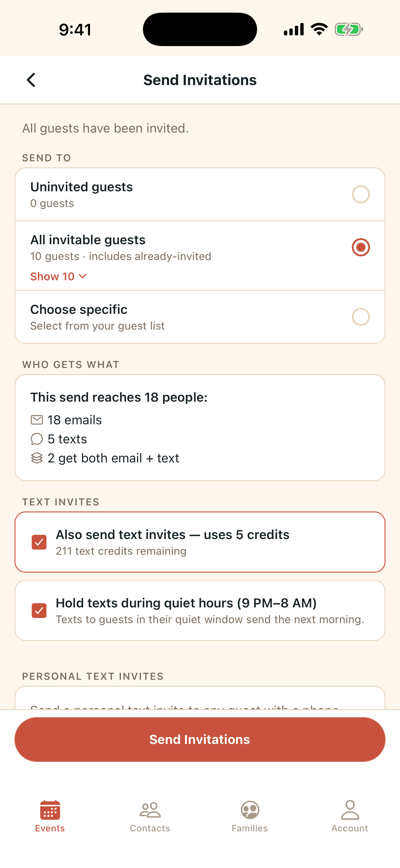Tap the partially visible personal text invites card
Image resolution: width=400 pixels, height=868 pixels.
click(200, 698)
